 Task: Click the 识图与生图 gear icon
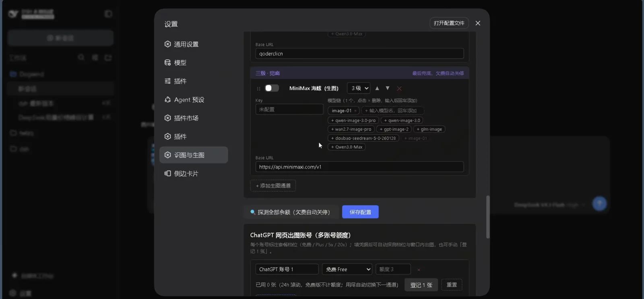coord(167,155)
